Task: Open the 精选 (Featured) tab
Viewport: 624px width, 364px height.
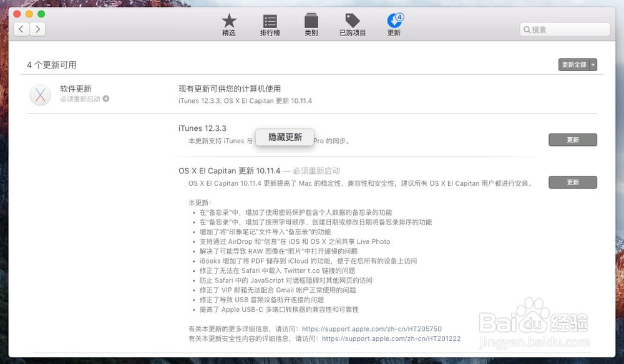Action: (x=229, y=25)
